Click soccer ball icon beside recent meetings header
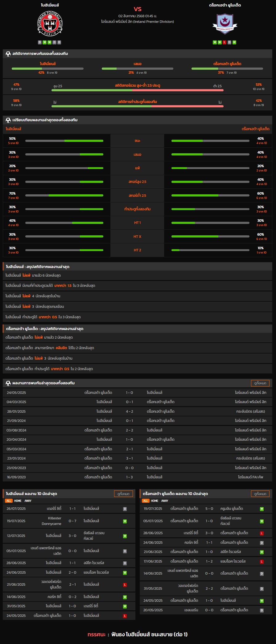Screen dimensions: 276x644 pyautogui.click(x=8, y=383)
